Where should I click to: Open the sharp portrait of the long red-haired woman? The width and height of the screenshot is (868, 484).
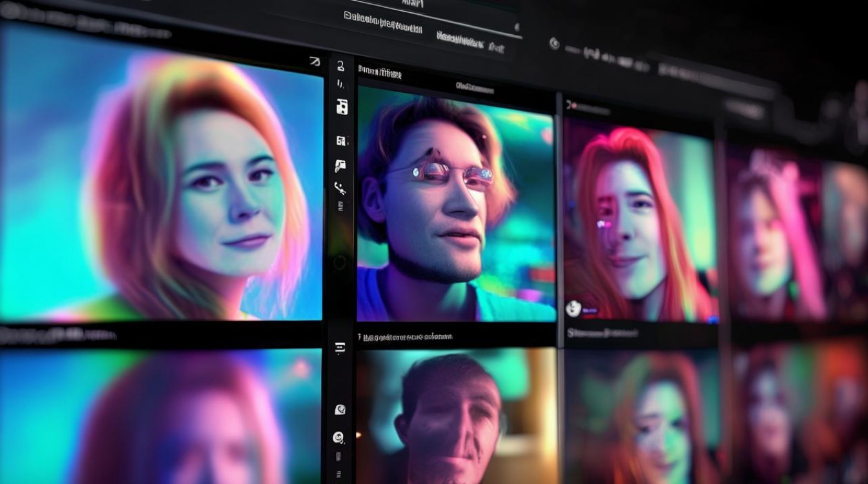640,219
